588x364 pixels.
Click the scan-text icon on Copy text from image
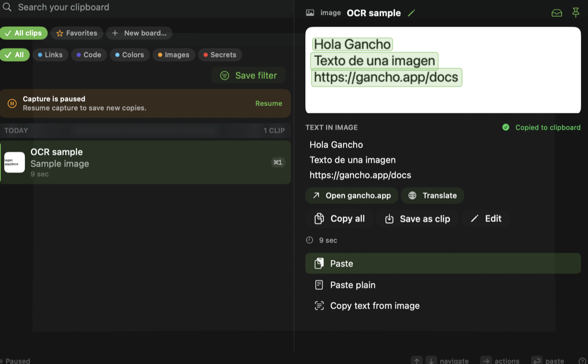pos(319,306)
